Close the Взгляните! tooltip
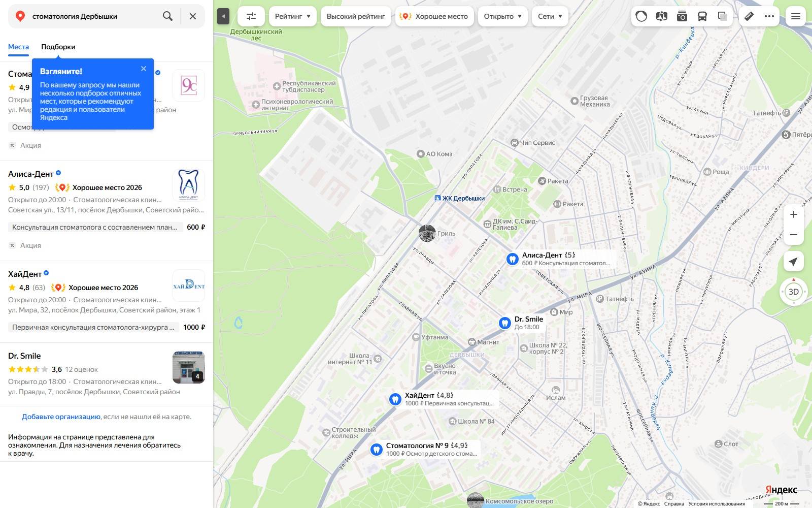The width and height of the screenshot is (812, 508). point(144,69)
